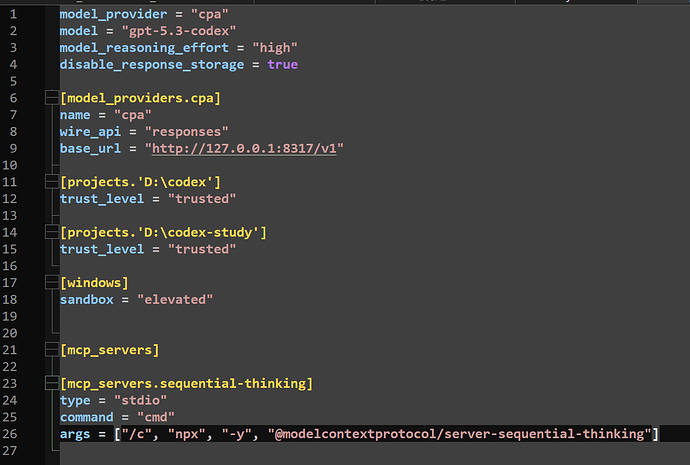690x465 pixels.
Task: Click the "trusted" value on line 15
Action: pyautogui.click(x=202, y=249)
